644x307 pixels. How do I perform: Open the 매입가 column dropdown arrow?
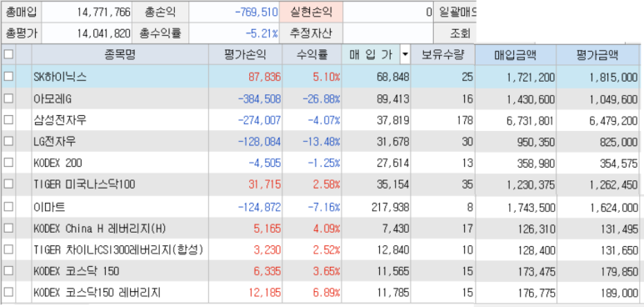405,54
